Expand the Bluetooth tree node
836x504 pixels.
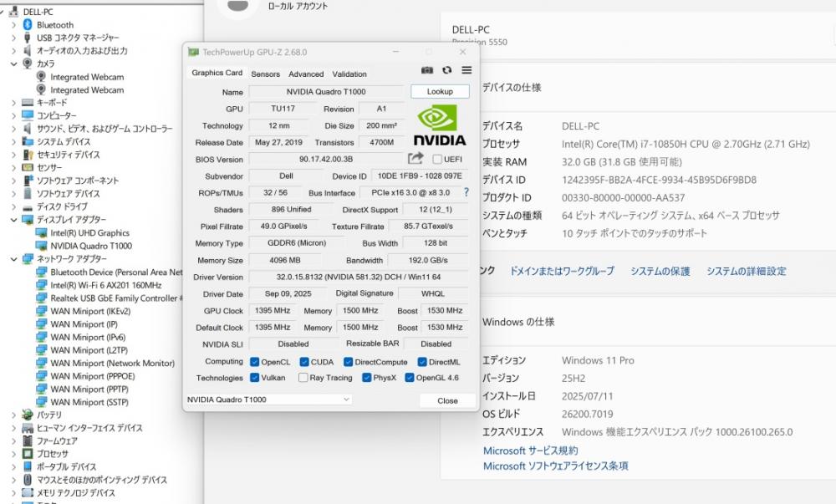[x=14, y=24]
